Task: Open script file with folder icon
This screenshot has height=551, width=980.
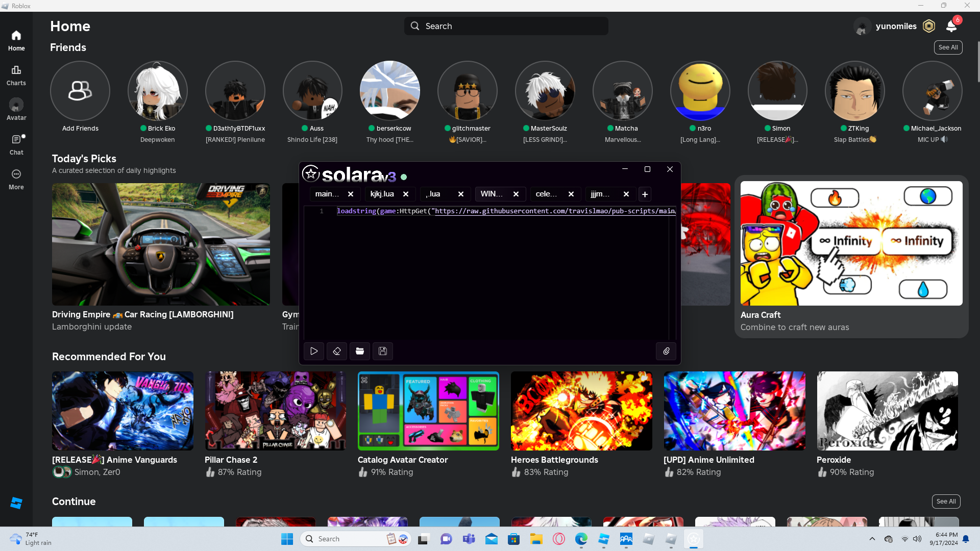Action: click(x=360, y=351)
